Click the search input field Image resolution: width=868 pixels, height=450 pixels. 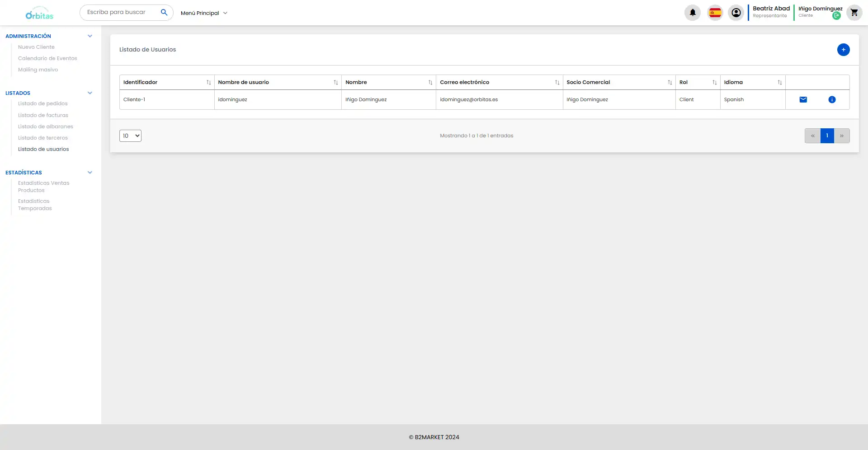[120, 12]
